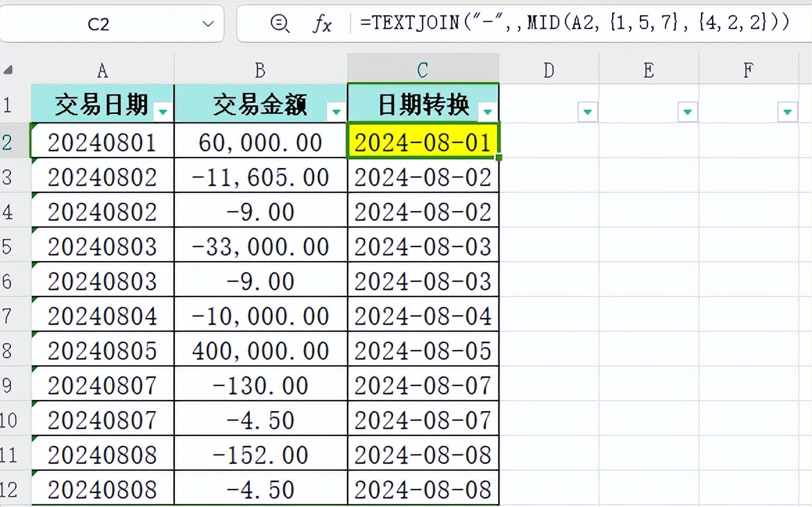Open filter dropdown for 交易金额
The width and height of the screenshot is (812, 507).
(x=336, y=111)
